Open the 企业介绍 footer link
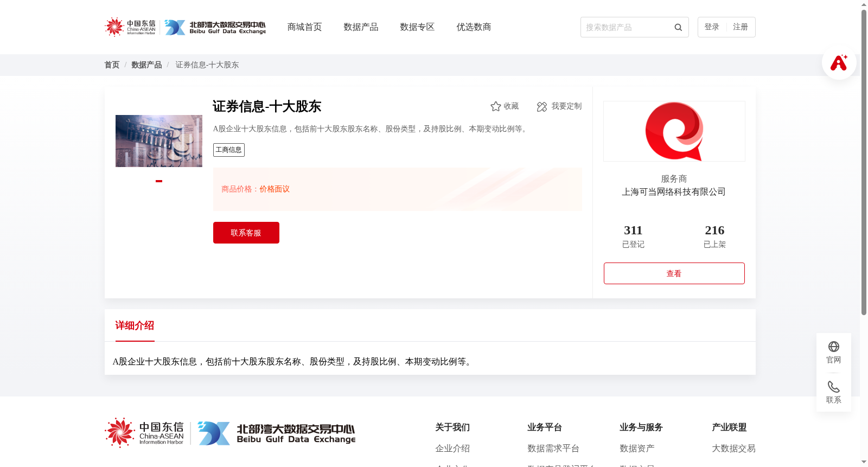 coord(452,449)
